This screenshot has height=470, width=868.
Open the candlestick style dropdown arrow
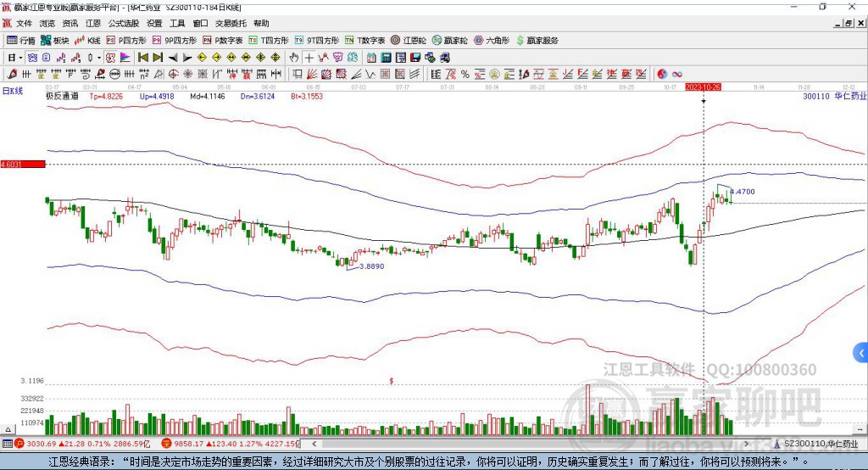[99, 58]
